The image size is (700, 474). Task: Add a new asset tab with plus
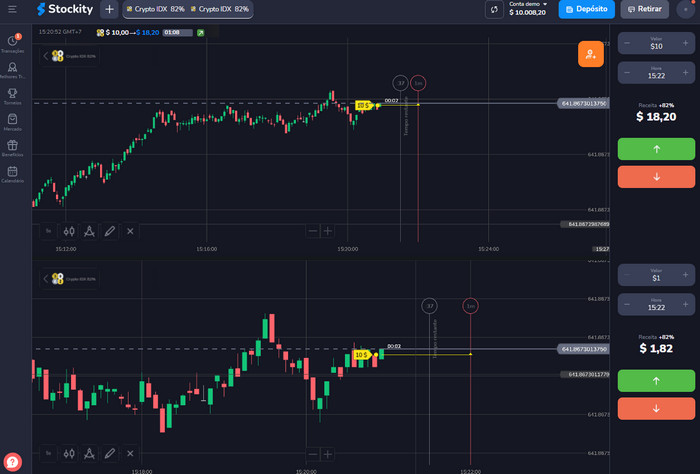pos(109,9)
